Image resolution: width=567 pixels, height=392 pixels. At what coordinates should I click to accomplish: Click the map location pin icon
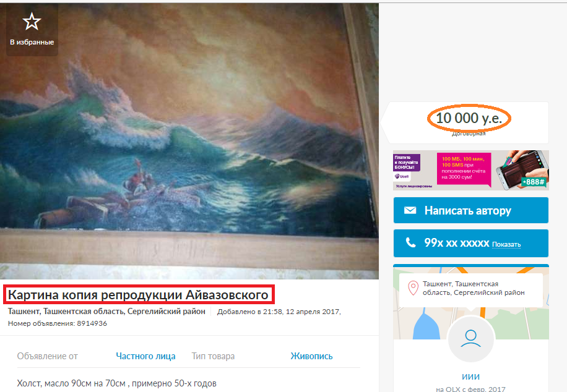[x=413, y=288]
